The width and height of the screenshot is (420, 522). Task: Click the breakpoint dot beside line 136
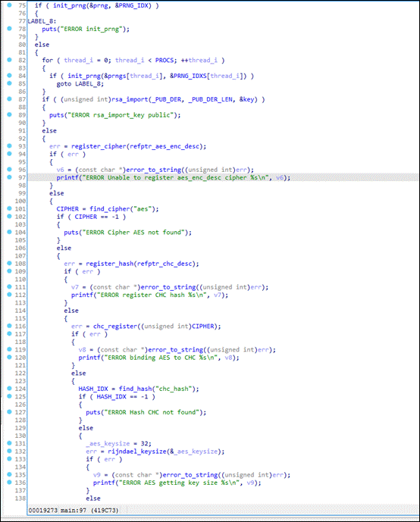9,482
